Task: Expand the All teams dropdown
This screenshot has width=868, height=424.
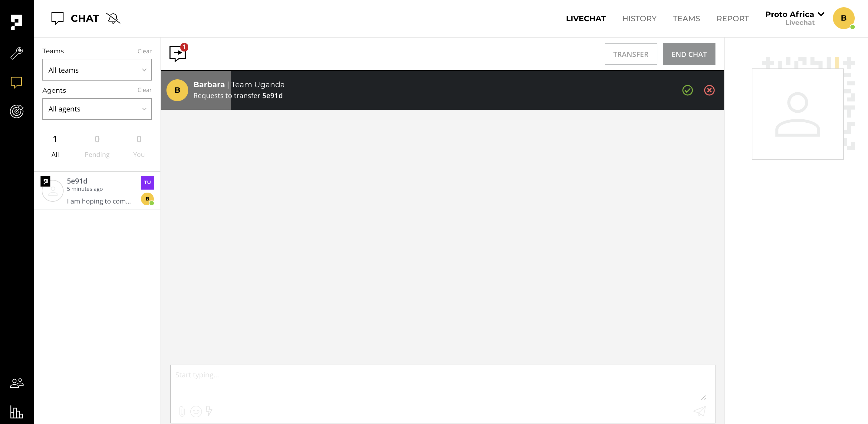Action: click(97, 70)
